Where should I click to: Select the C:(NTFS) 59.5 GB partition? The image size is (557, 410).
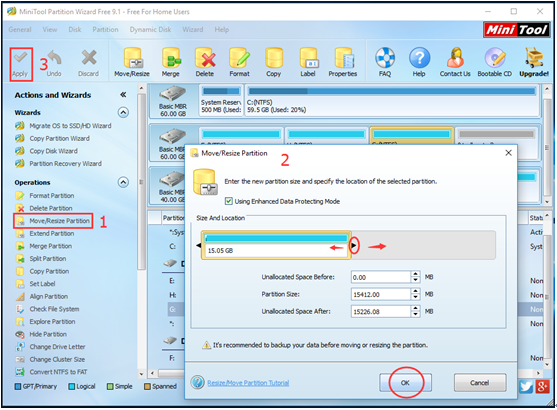[x=392, y=101]
